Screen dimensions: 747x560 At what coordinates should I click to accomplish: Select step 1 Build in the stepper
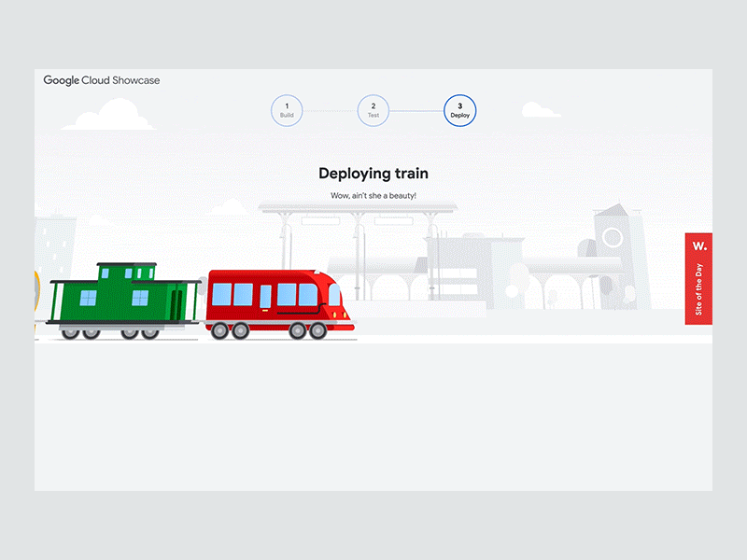coord(287,109)
